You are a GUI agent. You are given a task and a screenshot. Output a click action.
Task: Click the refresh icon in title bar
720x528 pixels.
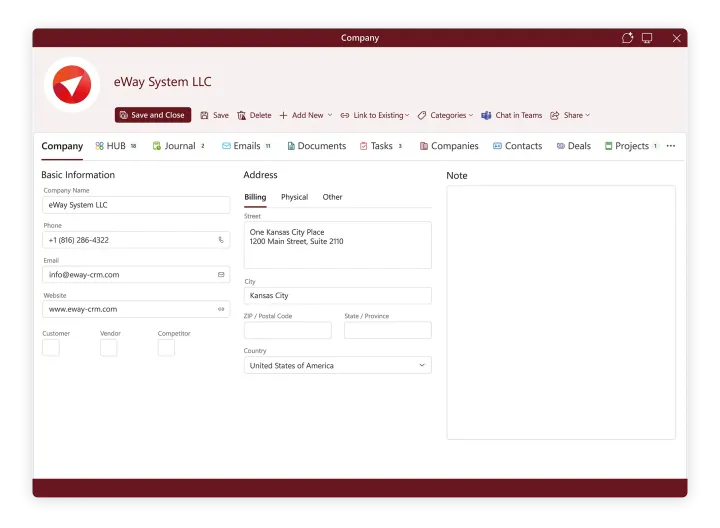tap(628, 38)
